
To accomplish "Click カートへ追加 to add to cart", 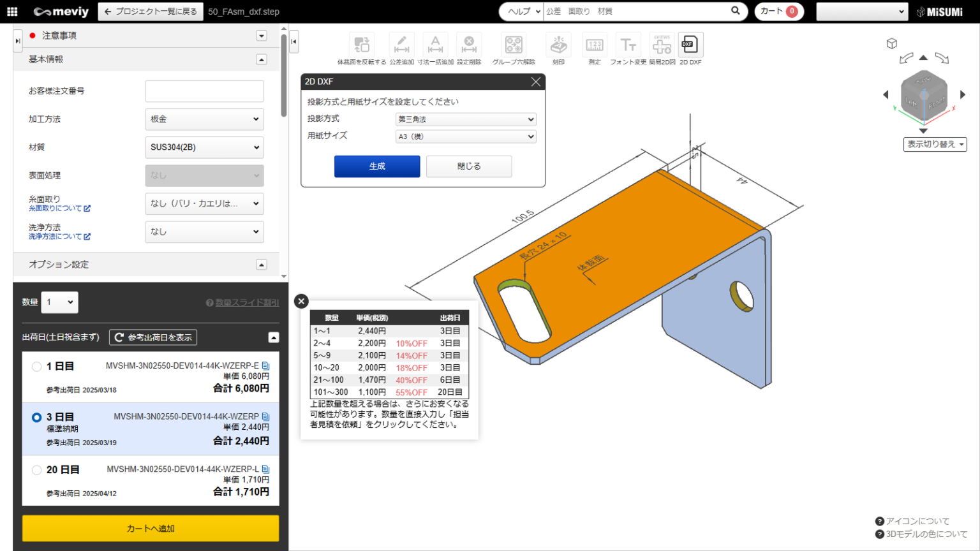I will pyautogui.click(x=150, y=528).
